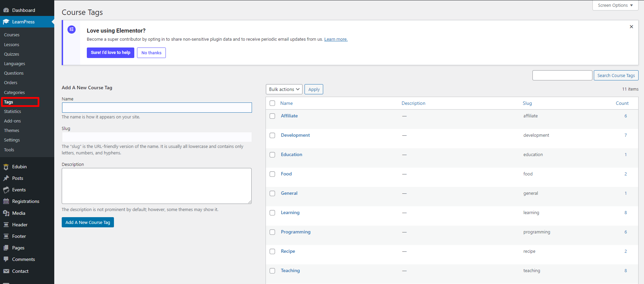644x284 pixels.
Task: Click the Registrations calendar icon
Action: point(6,202)
